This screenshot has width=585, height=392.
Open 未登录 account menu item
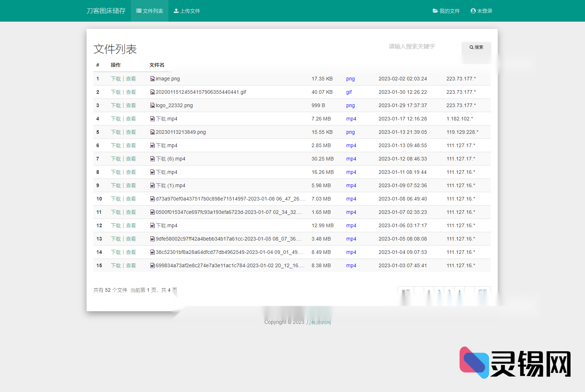[485, 11]
